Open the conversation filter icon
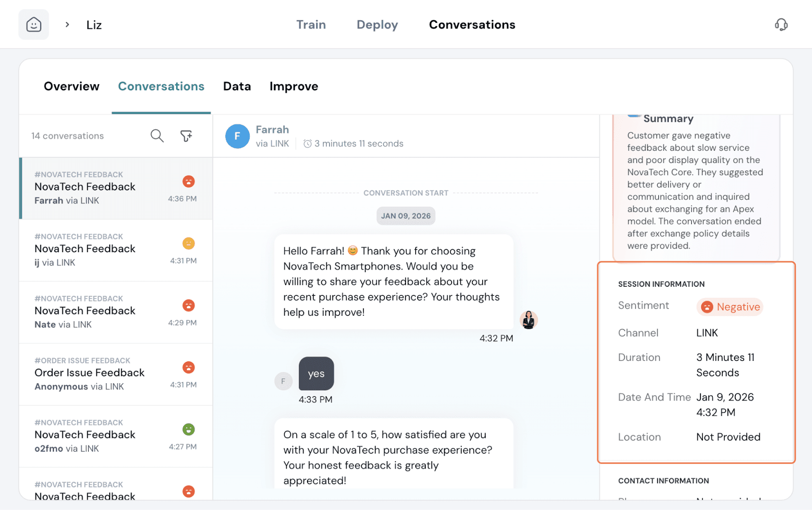 (186, 135)
